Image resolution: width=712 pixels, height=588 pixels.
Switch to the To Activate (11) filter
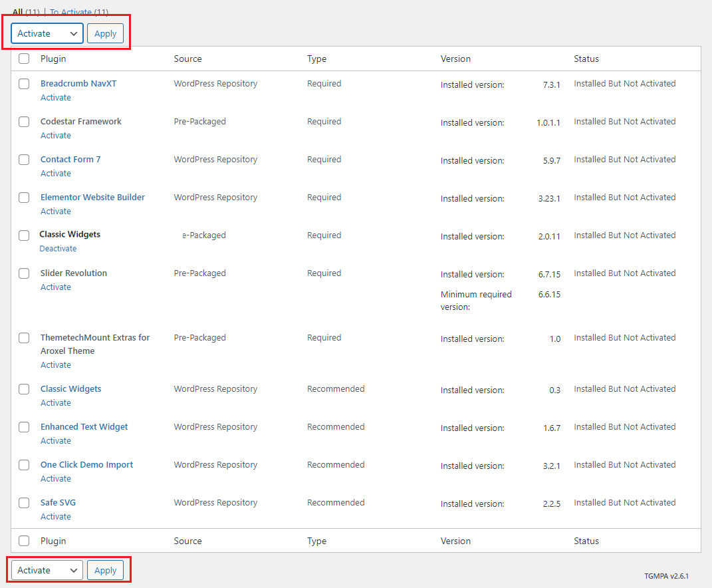pyautogui.click(x=79, y=12)
